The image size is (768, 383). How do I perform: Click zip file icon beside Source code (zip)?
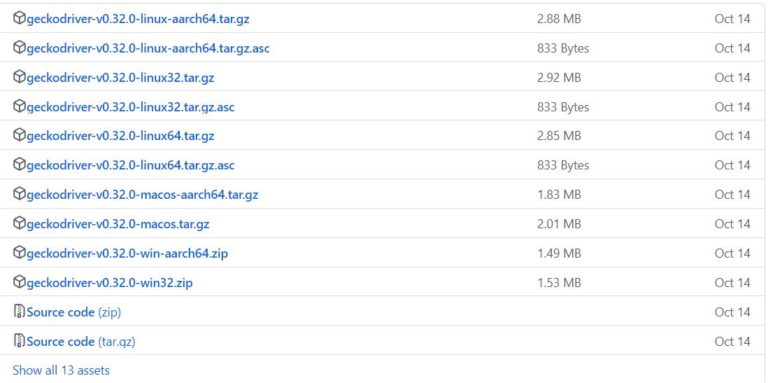19,311
